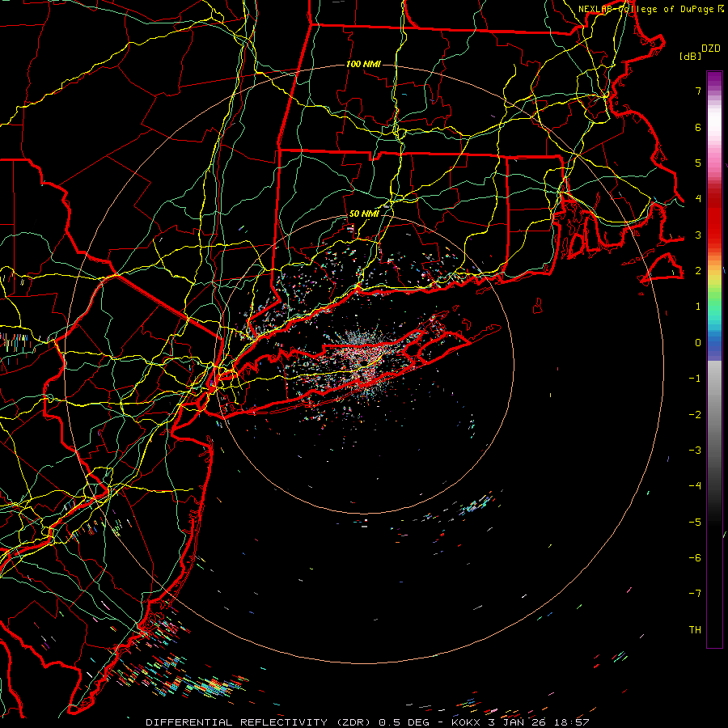Click the color scale value -6
This screenshot has width=728, height=728.
point(695,558)
